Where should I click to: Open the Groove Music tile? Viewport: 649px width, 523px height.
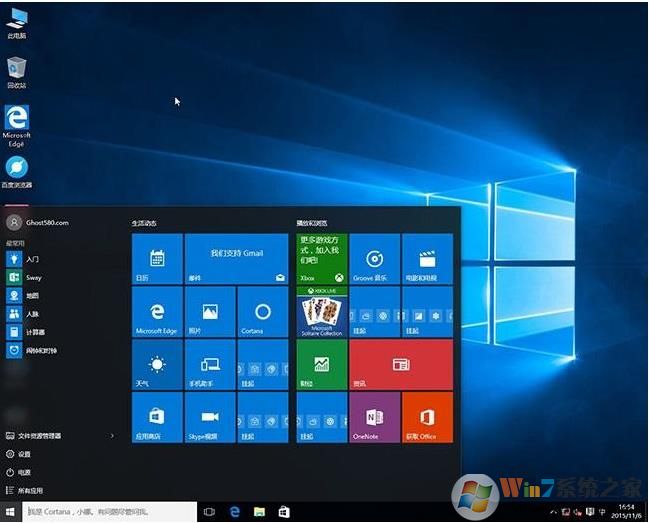coord(374,259)
